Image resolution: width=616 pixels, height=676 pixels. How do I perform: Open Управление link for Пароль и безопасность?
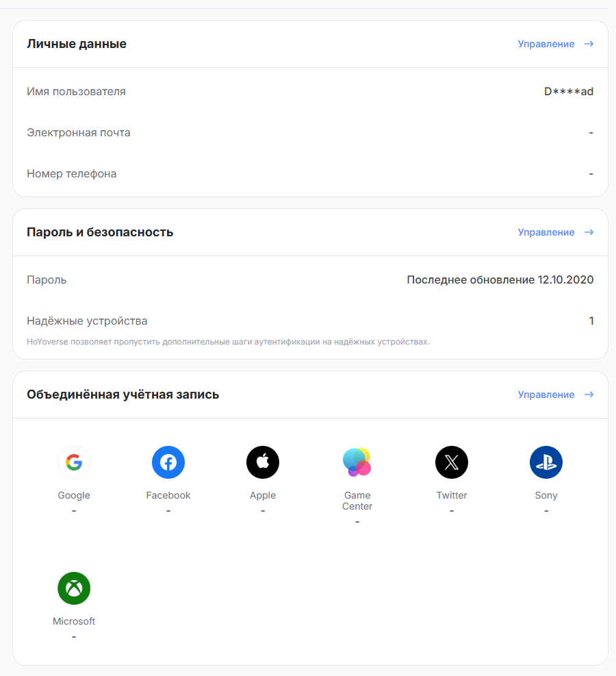546,232
